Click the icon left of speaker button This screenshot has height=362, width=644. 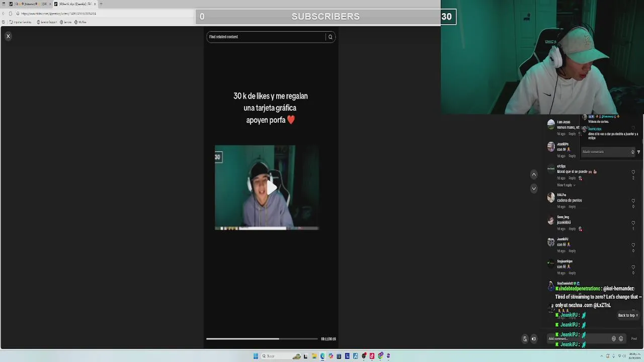525,339
